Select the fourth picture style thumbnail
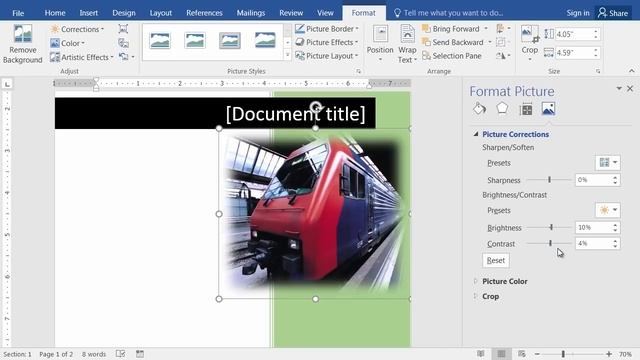This screenshot has height=360, width=640. 265,41
